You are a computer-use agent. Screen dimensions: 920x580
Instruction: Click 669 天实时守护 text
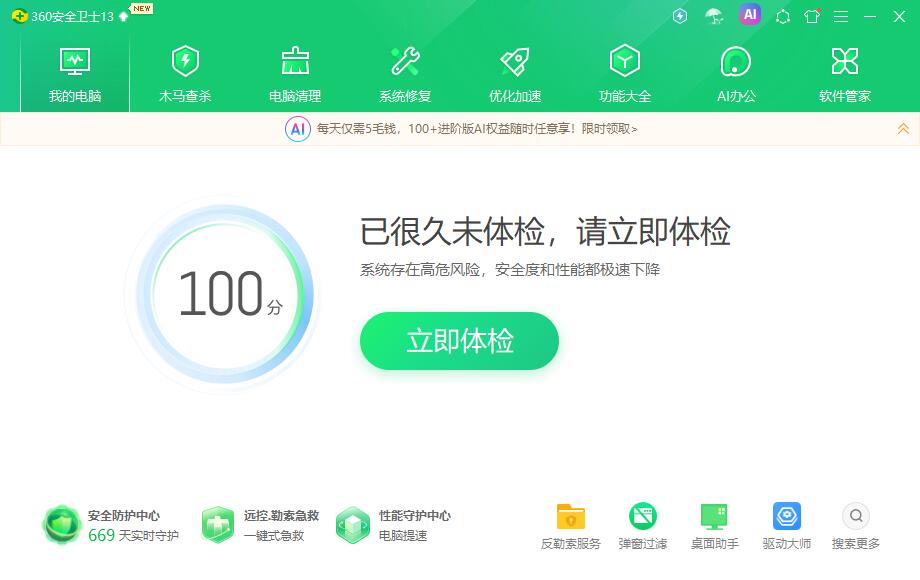[x=133, y=535]
